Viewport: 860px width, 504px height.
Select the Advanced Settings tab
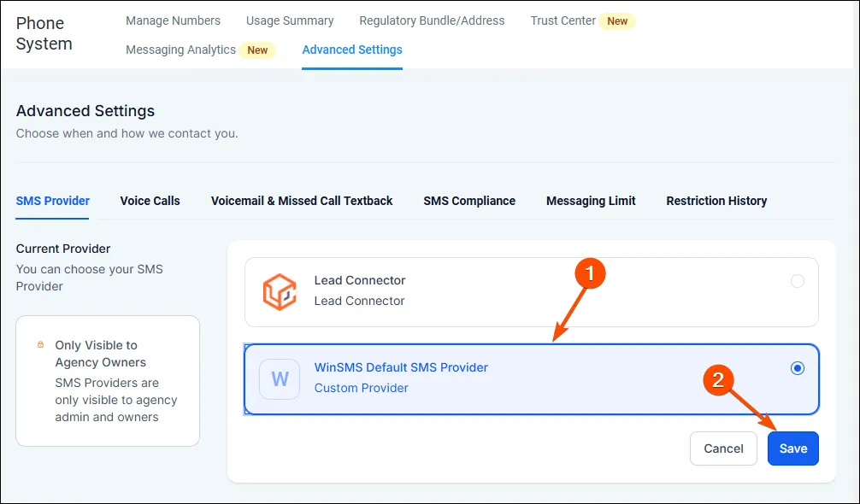point(352,50)
